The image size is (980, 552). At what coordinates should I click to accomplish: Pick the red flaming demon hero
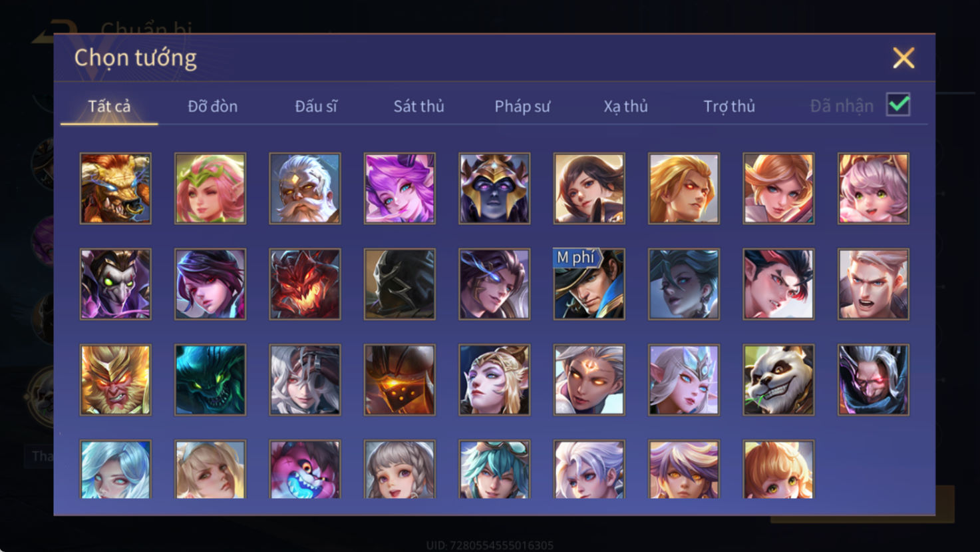[305, 284]
